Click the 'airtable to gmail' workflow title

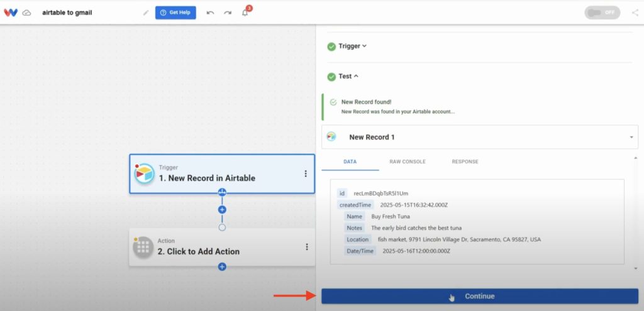click(67, 13)
